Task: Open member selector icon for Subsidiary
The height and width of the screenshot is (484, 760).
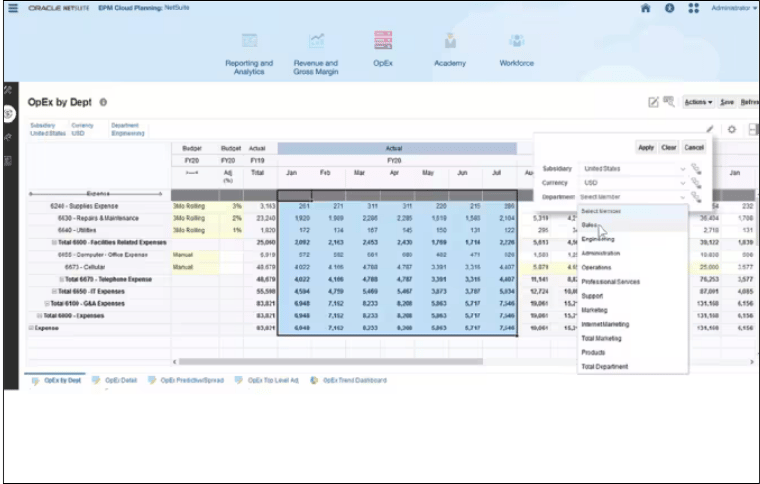Action: (x=696, y=169)
